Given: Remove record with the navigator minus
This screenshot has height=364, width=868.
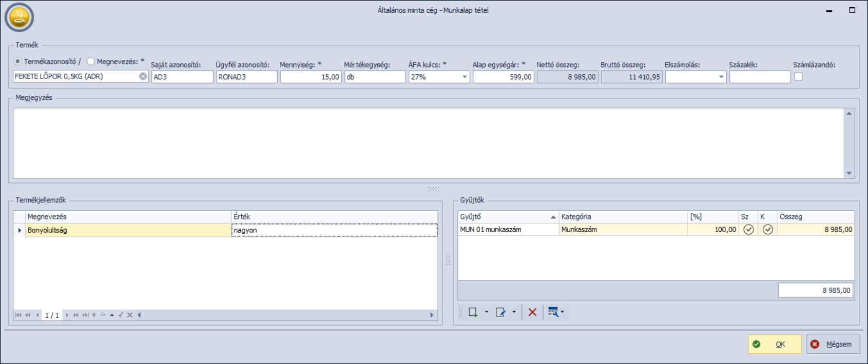Looking at the screenshot, I should pyautogui.click(x=103, y=315).
